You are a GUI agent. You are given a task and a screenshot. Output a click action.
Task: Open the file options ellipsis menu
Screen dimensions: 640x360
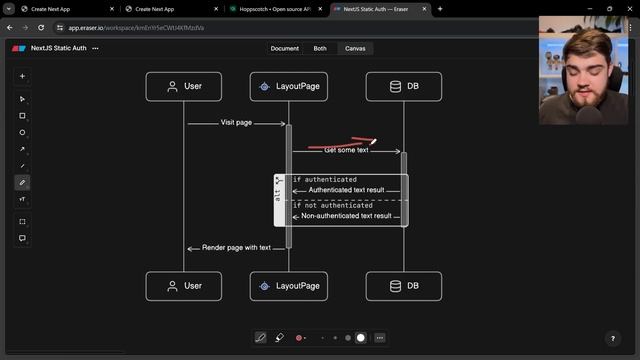(95, 48)
